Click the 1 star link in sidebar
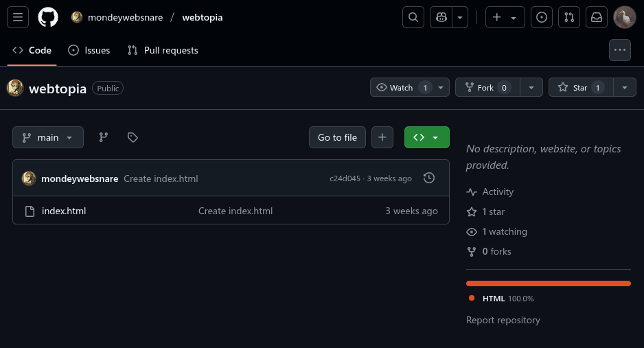Screen dimensions: 644x348 [x=485, y=212]
